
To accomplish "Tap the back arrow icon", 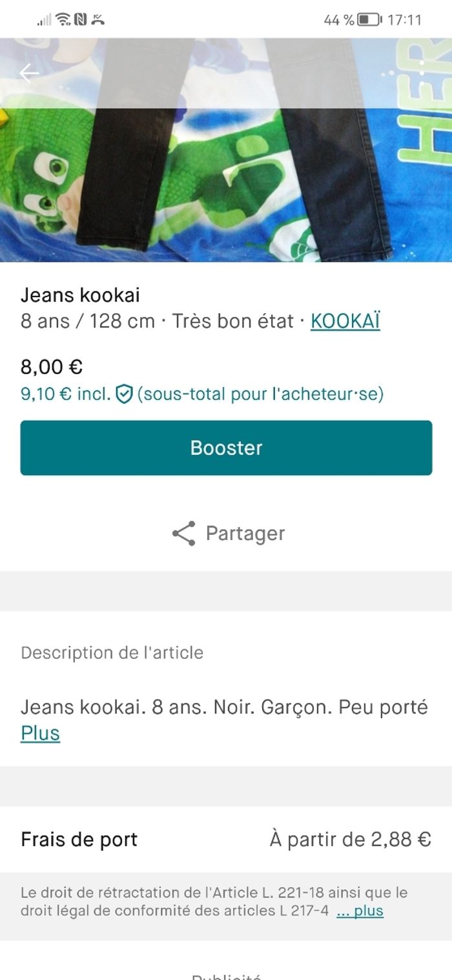I will point(29,73).
